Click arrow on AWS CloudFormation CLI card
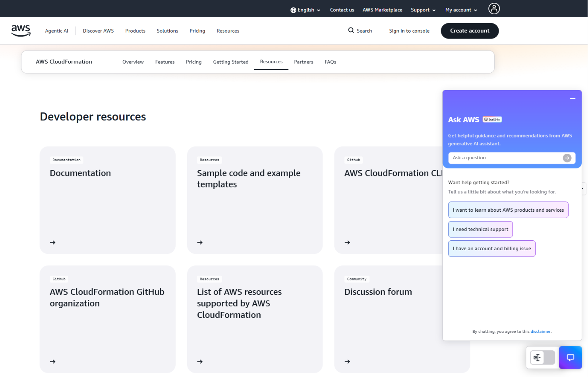The width and height of the screenshot is (588, 392). coord(347,242)
